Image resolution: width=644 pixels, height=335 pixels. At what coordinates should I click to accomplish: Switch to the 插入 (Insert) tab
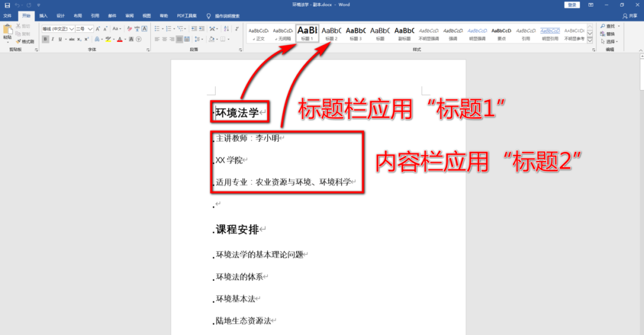[44, 16]
